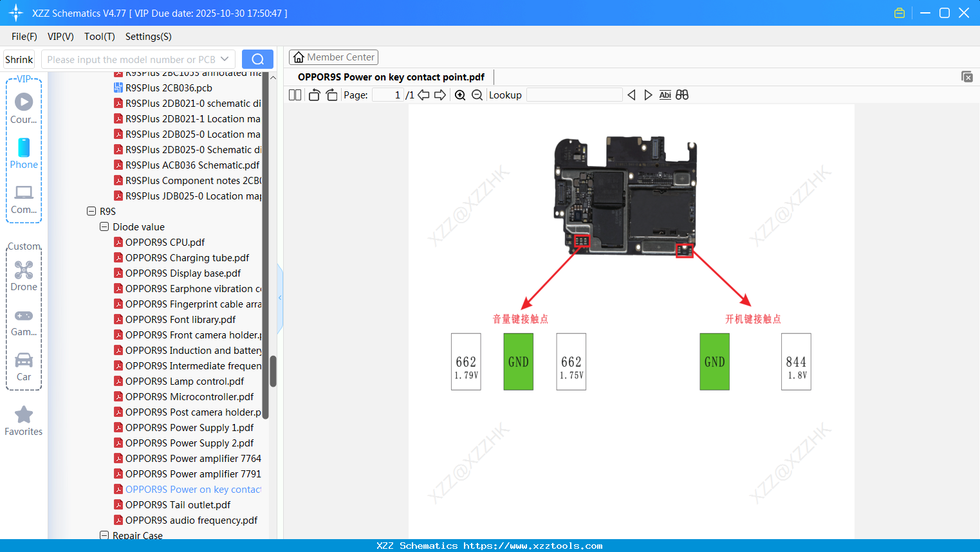Open the Drone schematics section
The image size is (980, 552).
(x=23, y=275)
